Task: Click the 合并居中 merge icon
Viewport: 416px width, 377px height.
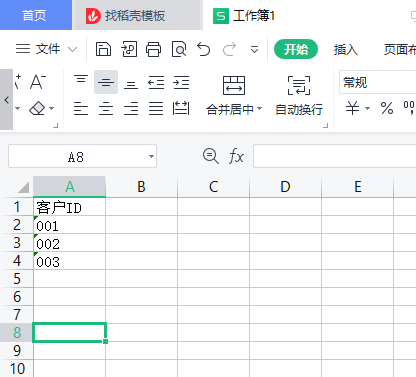Action: pyautogui.click(x=234, y=85)
